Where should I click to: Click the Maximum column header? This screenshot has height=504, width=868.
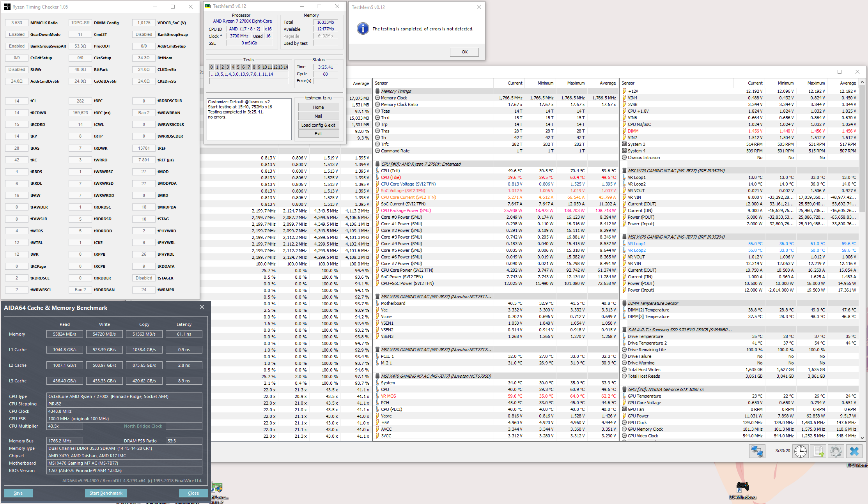point(576,83)
